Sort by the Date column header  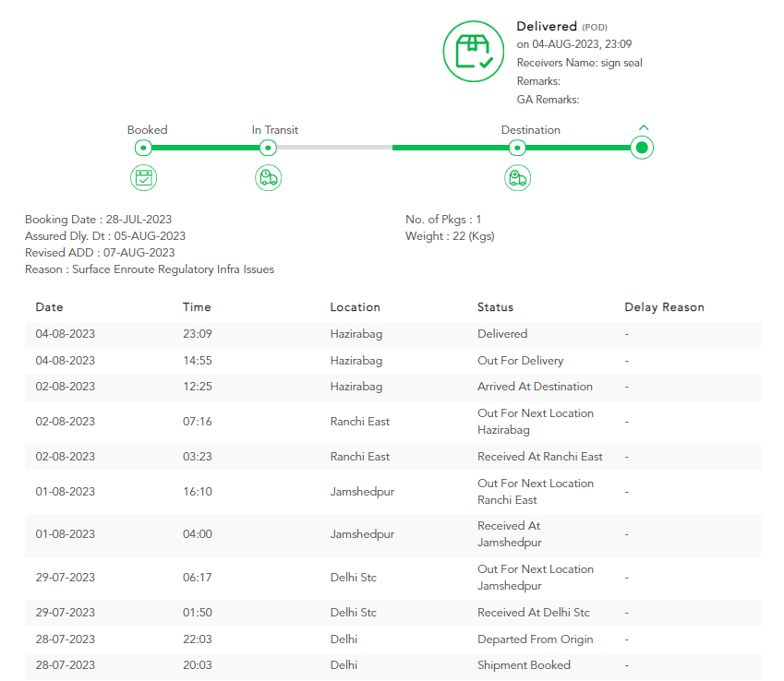(x=49, y=307)
